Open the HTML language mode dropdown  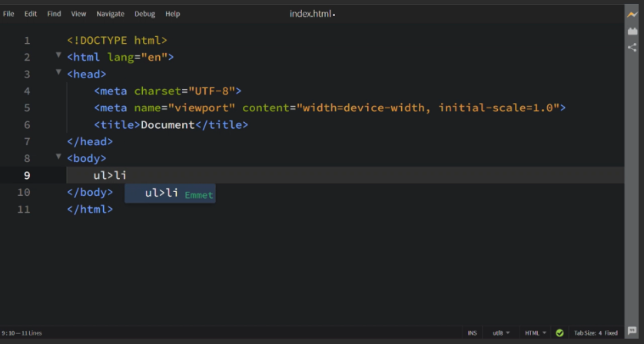(x=535, y=333)
